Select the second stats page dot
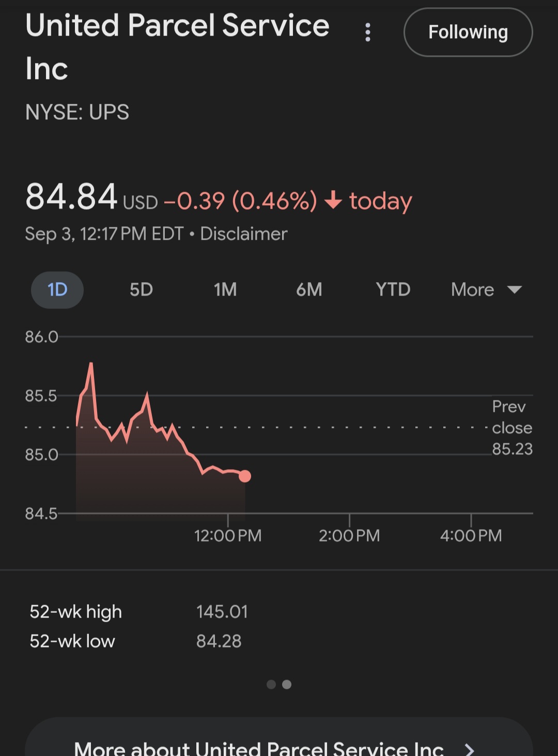Screen dimensions: 558x756 (x=287, y=685)
